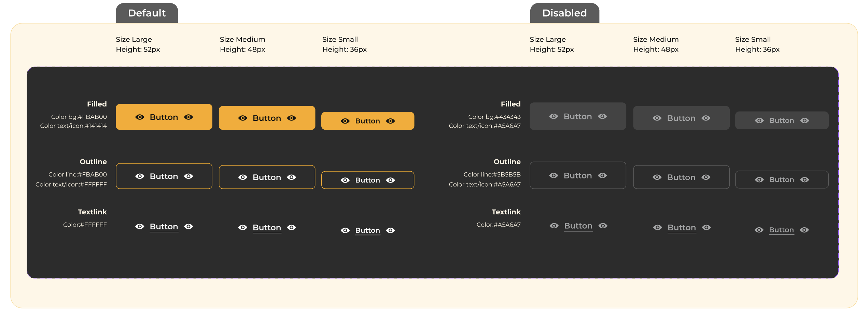The width and height of the screenshot is (868, 316).
Task: Select 'Color bg:#FBAB00' text
Action: pos(79,117)
